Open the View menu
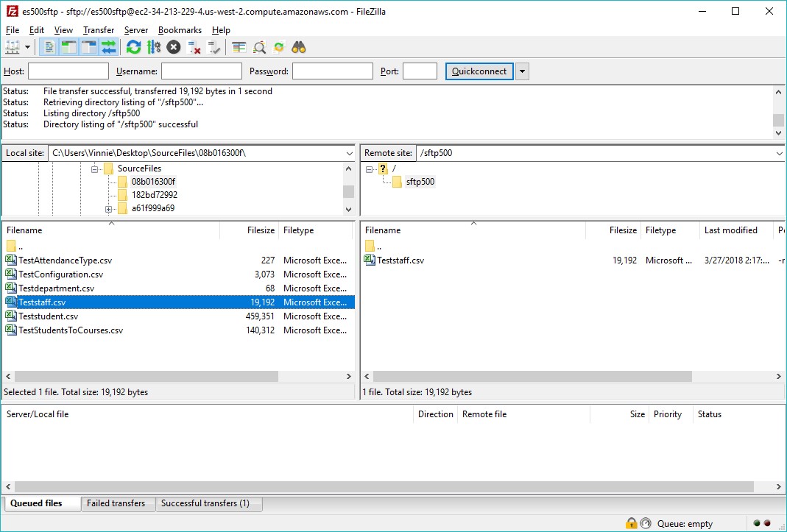The image size is (787, 532). [x=63, y=30]
